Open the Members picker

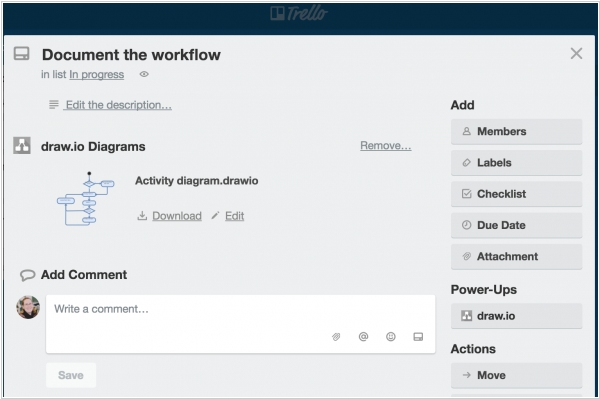pyautogui.click(x=517, y=132)
